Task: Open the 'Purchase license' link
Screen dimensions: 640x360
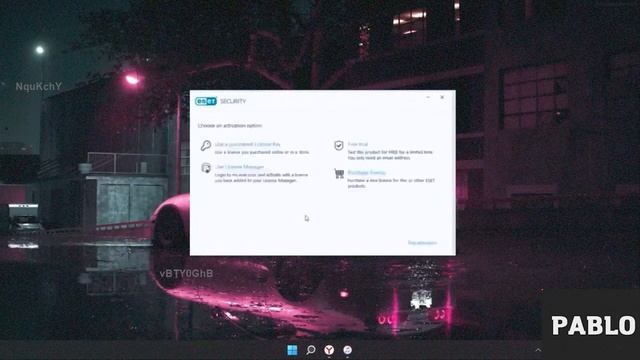Action: click(367, 173)
